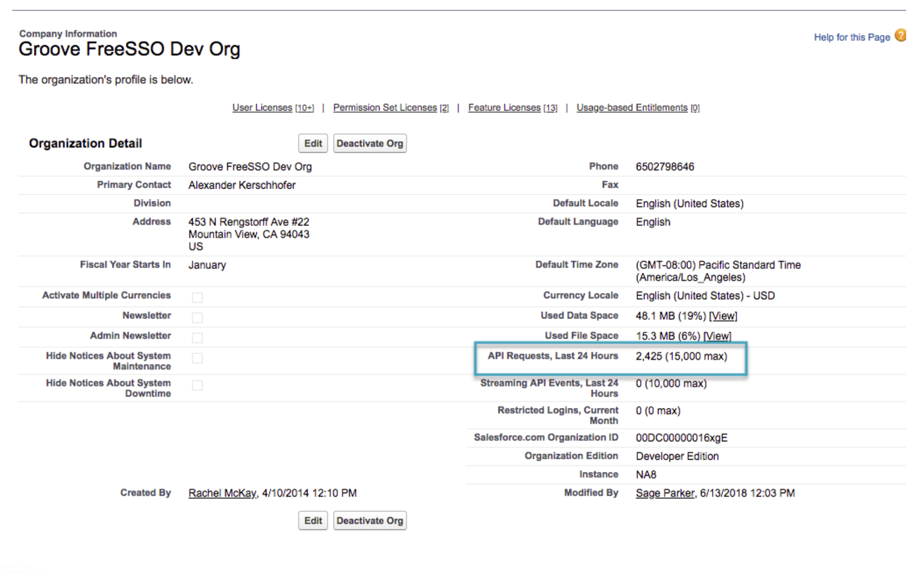Jump to Feature Licenses list
The image size is (924, 574).
pos(504,108)
